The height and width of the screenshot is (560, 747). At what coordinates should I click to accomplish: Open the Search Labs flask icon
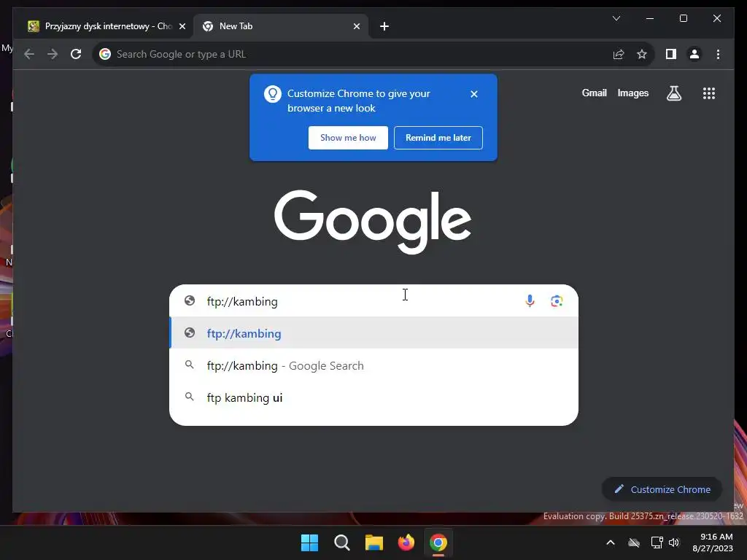point(673,93)
